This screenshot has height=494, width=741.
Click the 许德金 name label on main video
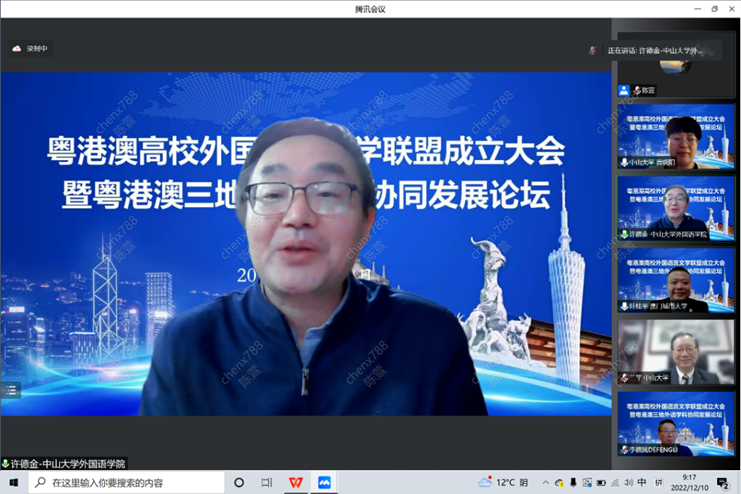point(65,464)
